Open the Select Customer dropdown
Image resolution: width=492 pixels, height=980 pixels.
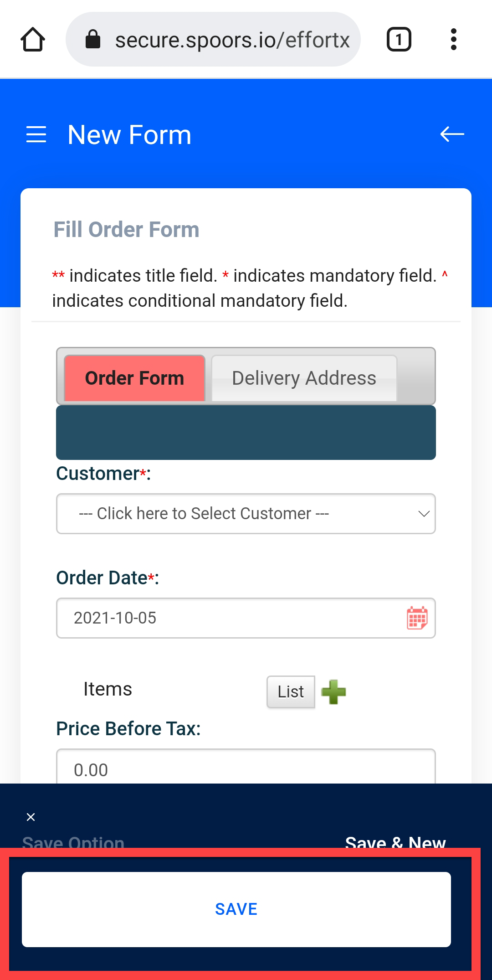coord(228,514)
